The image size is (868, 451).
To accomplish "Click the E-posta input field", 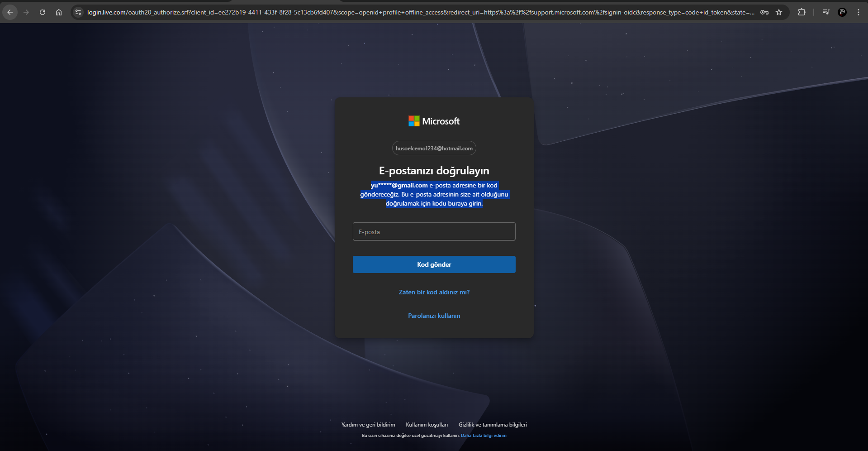I will (x=434, y=231).
